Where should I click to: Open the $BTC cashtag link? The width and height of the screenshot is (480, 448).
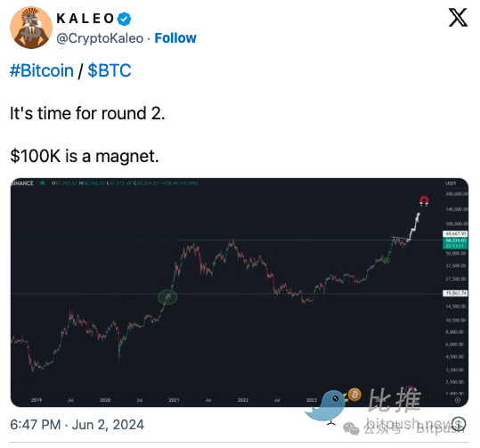click(x=110, y=70)
